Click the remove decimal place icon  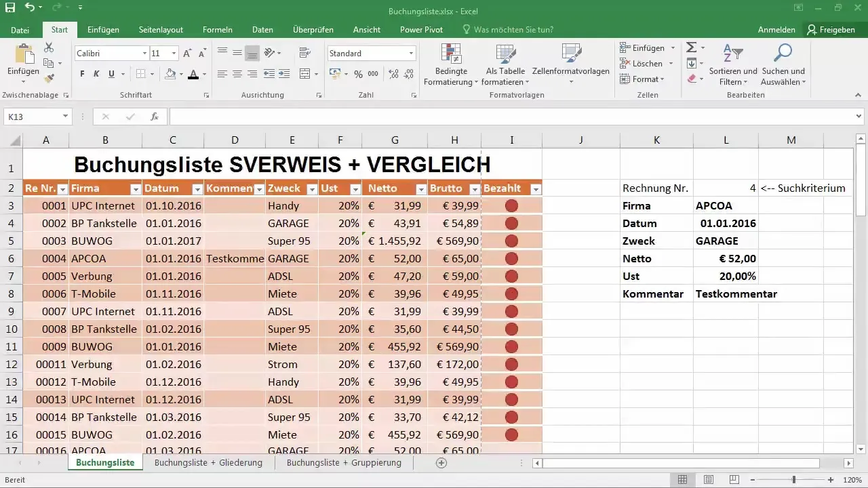pos(410,74)
